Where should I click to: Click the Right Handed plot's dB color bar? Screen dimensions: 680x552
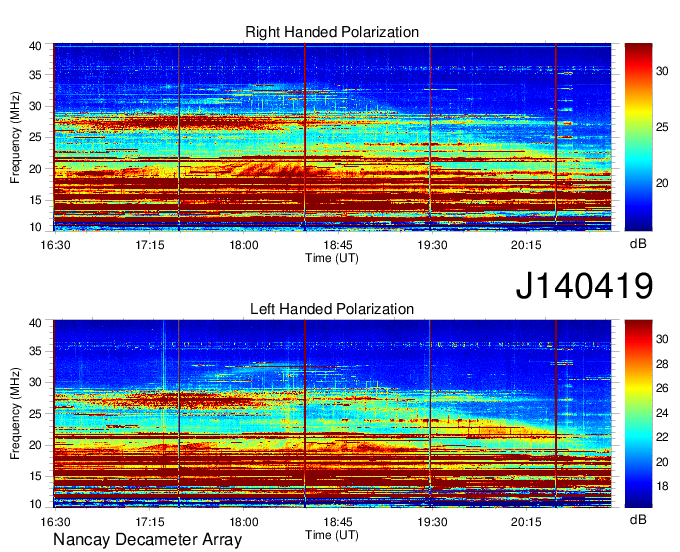[638, 137]
